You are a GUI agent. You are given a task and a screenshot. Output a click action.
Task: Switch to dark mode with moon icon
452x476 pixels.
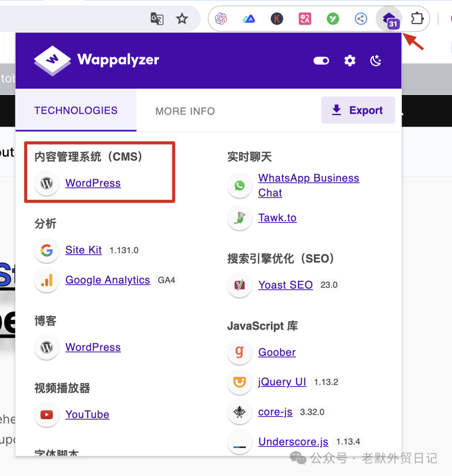coord(376,61)
